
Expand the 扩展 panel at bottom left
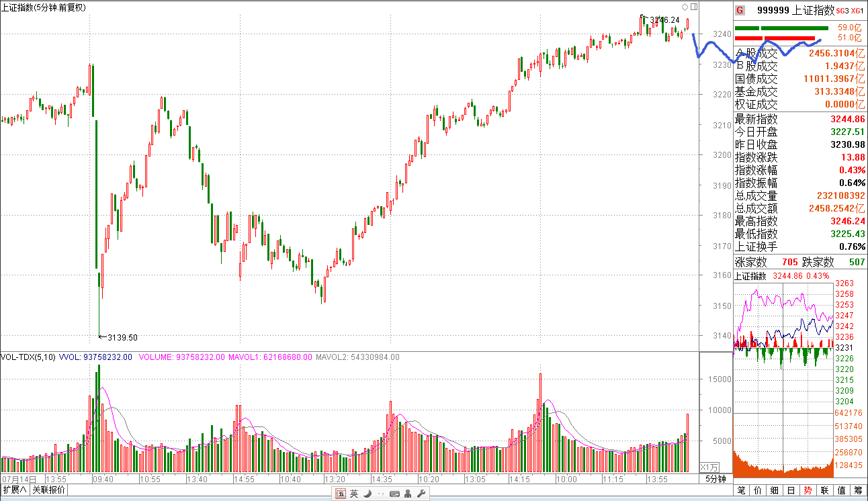tap(15, 490)
